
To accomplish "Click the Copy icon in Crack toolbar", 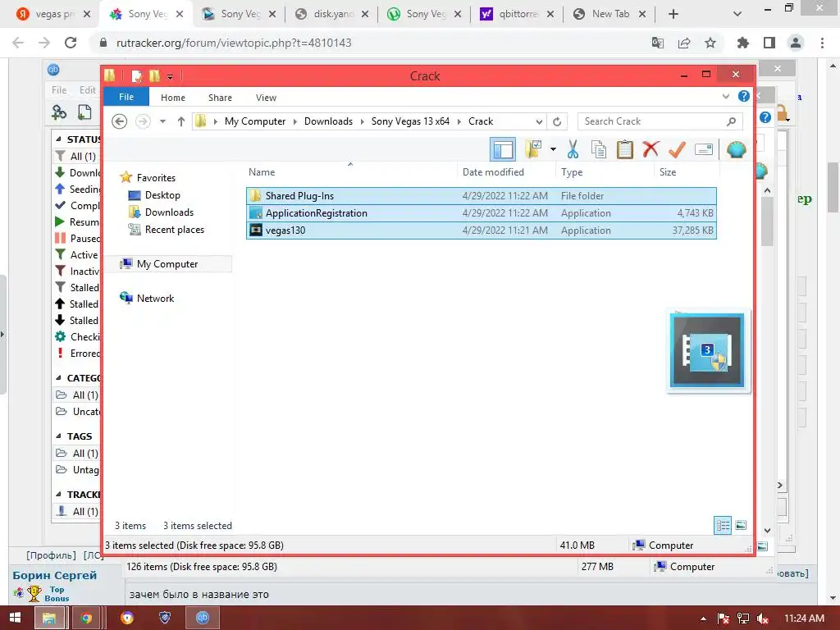I will (598, 149).
